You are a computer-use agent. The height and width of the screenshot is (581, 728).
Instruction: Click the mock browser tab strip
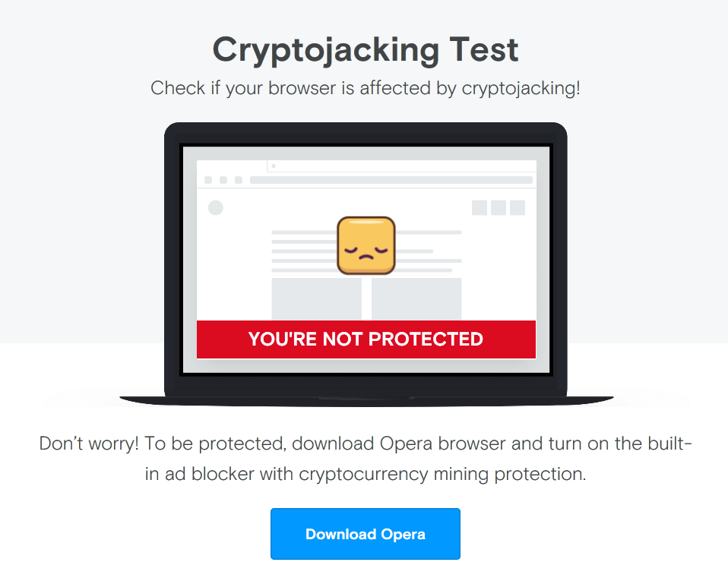point(401,166)
